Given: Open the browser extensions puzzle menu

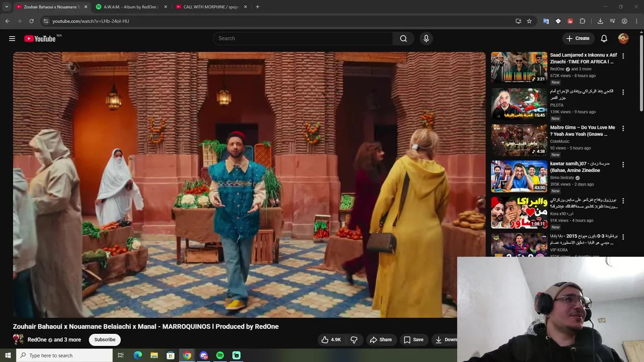Looking at the screenshot, I should 583,21.
